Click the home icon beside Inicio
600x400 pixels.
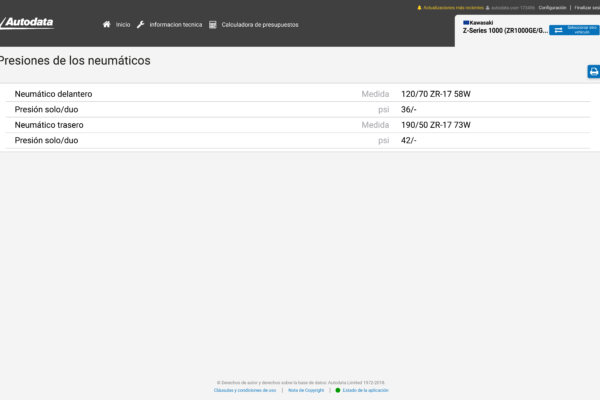pyautogui.click(x=107, y=24)
